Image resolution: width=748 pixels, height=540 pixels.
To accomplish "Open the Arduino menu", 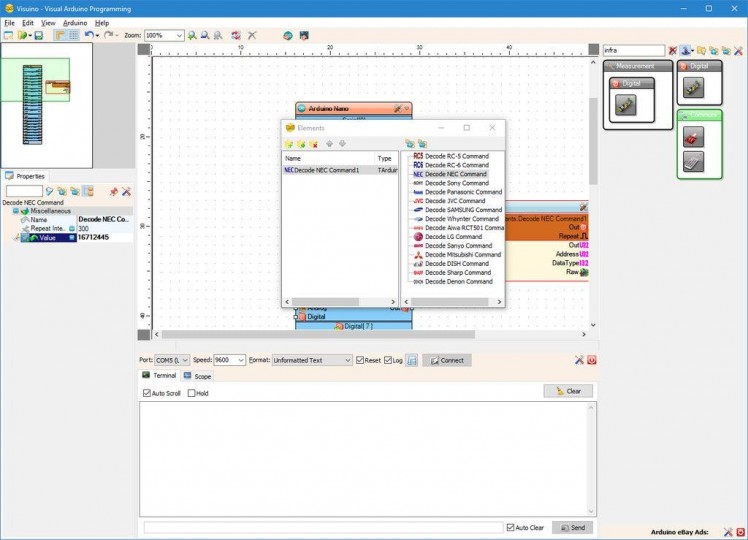I will click(x=75, y=22).
